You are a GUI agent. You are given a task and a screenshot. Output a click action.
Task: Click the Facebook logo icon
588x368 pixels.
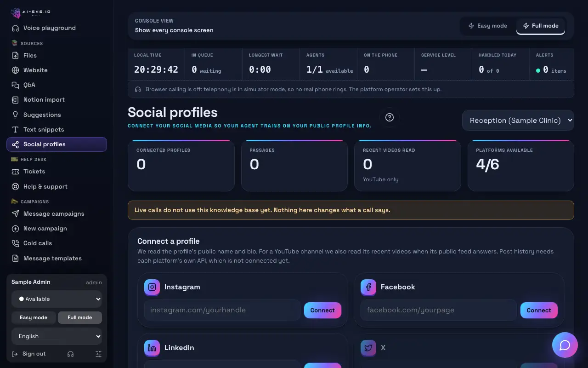(368, 287)
